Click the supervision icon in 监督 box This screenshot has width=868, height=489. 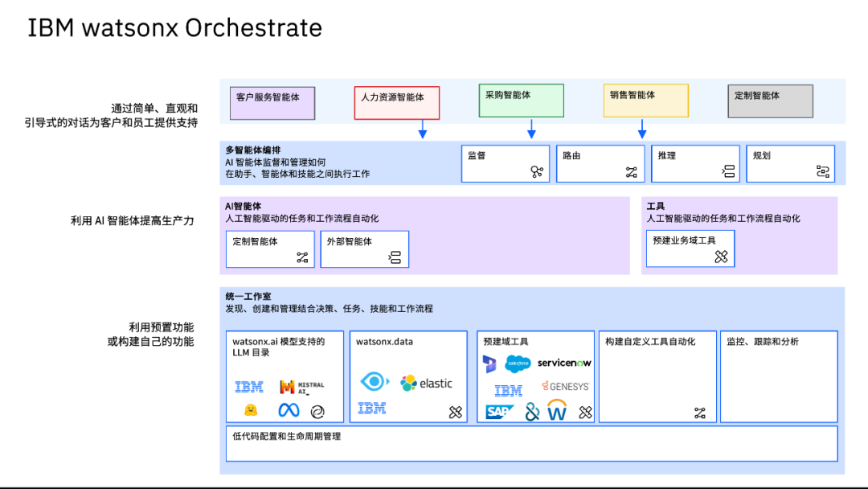pyautogui.click(x=536, y=171)
